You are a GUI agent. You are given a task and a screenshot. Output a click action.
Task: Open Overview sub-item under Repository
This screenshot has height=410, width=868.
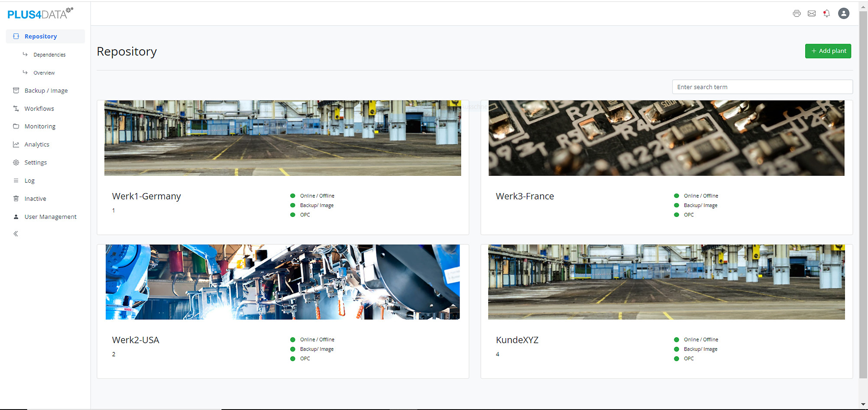click(x=44, y=73)
